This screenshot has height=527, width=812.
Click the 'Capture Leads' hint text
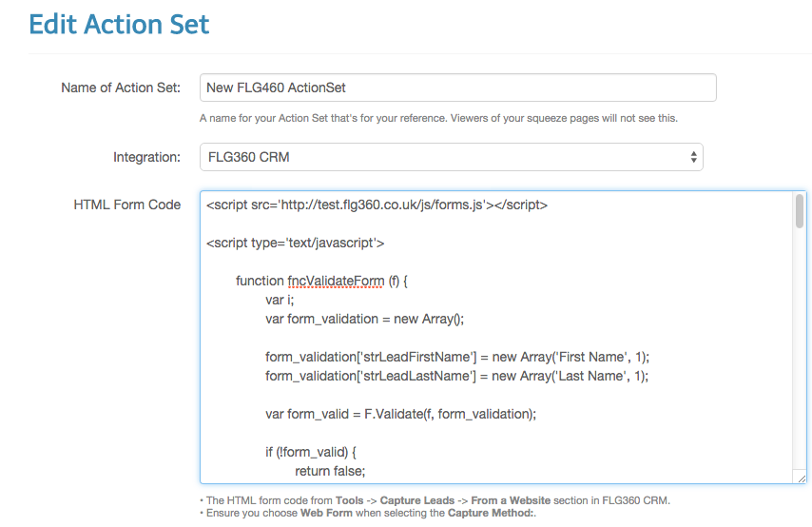tap(416, 500)
